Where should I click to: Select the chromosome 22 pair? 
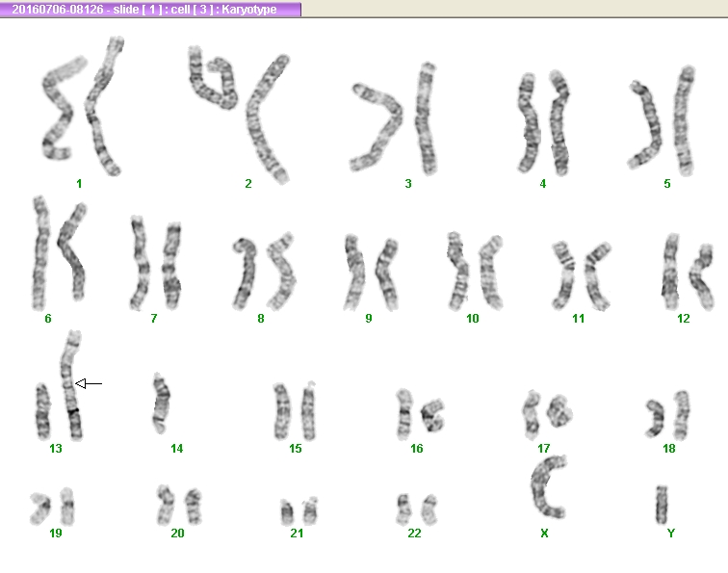417,509
